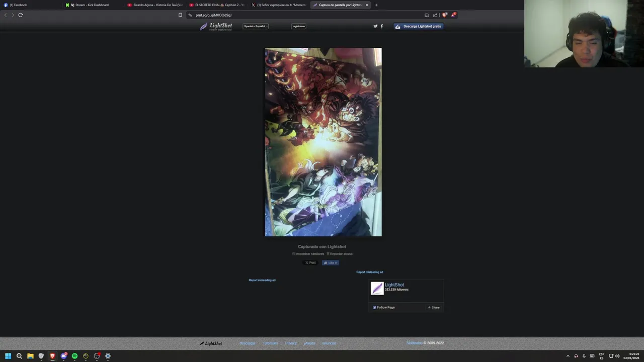Open the Tutoriales footer link
The width and height of the screenshot is (644, 362).
click(x=270, y=343)
